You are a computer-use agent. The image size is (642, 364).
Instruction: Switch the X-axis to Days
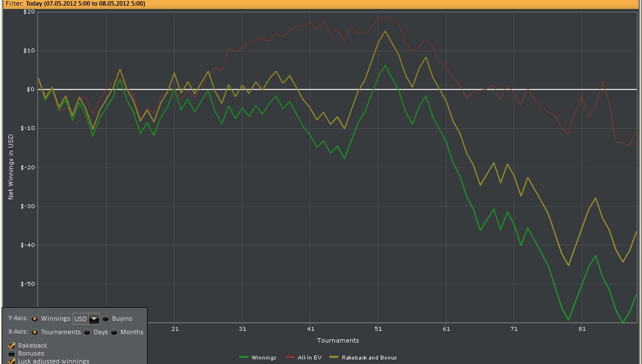(x=87, y=332)
